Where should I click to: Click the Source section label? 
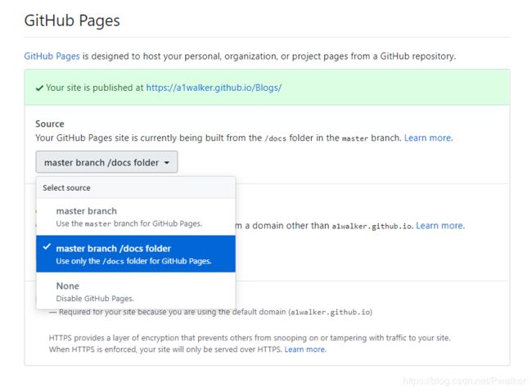50,124
